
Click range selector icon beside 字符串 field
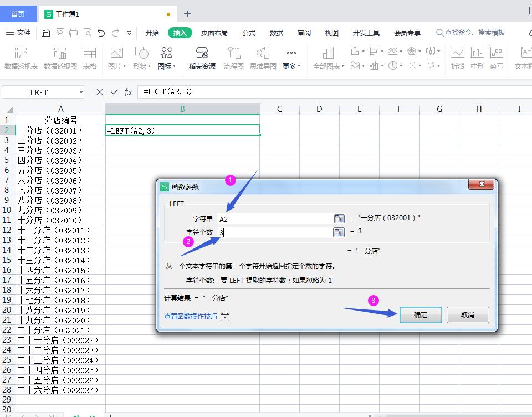point(339,218)
